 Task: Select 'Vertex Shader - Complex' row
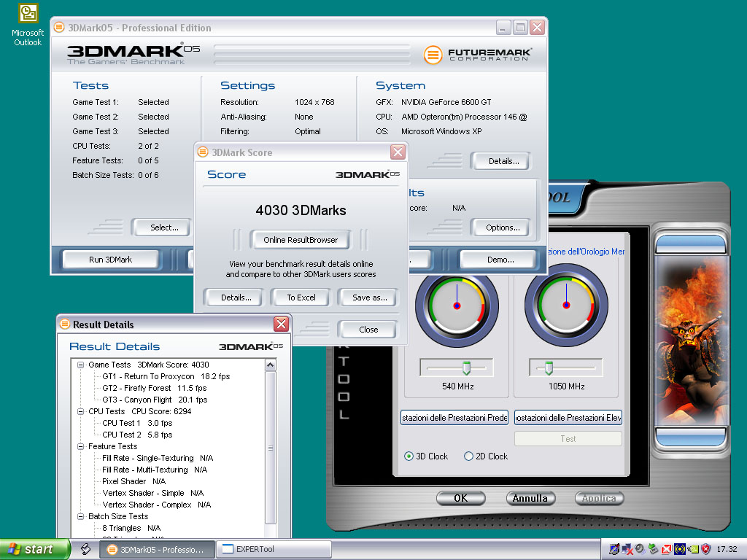156,505
